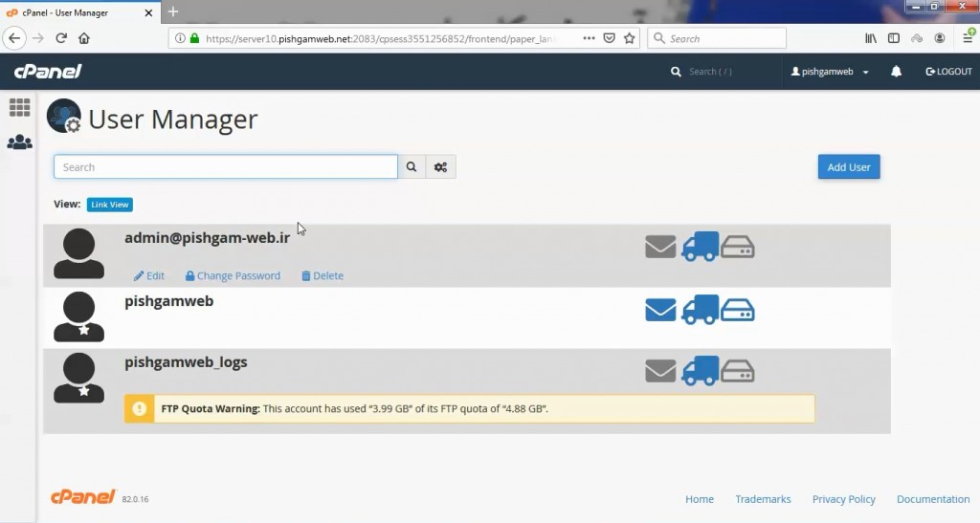Click the avatar of pishgamweb_logs user
Viewport: 980px width, 523px height.
(x=78, y=378)
